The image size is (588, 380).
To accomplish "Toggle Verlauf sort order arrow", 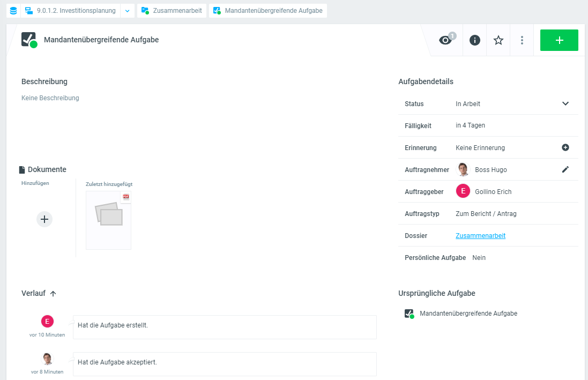I will pyautogui.click(x=53, y=293).
